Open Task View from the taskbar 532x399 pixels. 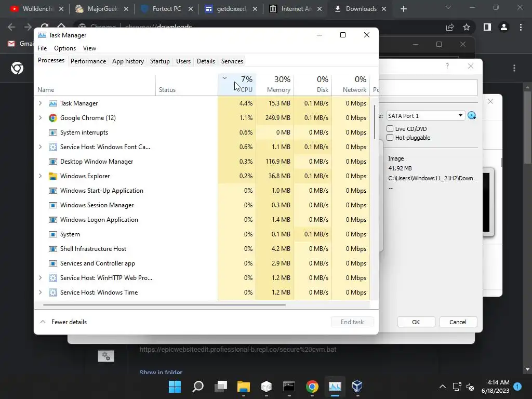point(221,387)
